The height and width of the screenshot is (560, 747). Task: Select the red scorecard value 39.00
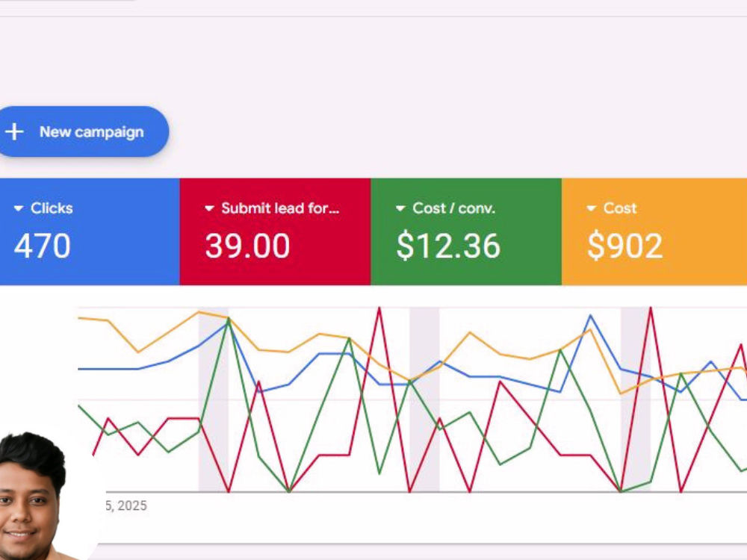click(x=247, y=246)
